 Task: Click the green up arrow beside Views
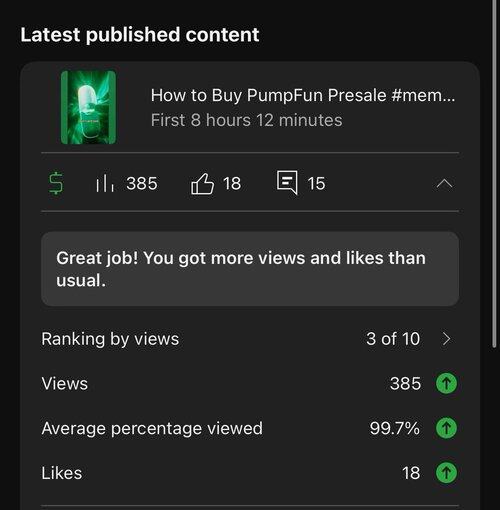[446, 383]
